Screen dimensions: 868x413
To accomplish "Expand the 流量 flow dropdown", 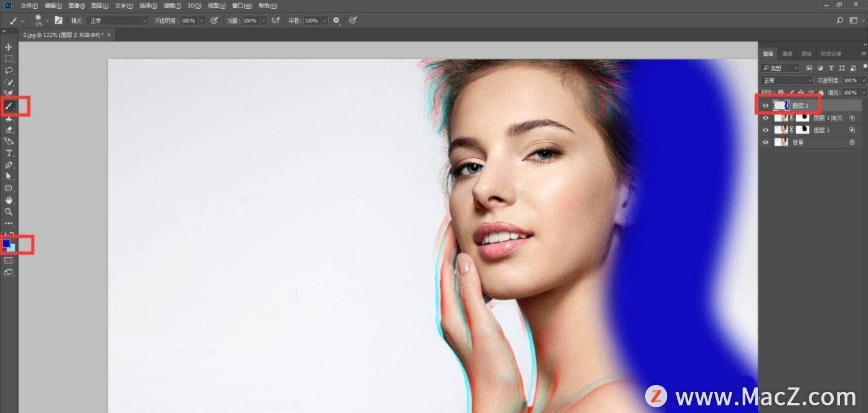I will (x=263, y=21).
